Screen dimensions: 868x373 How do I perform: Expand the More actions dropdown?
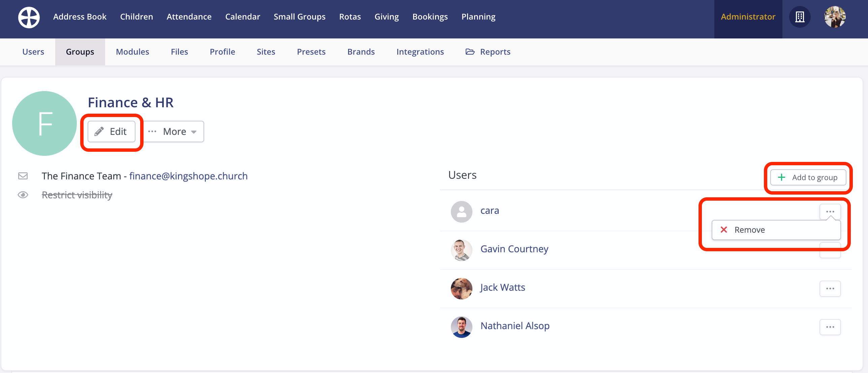[x=174, y=132]
